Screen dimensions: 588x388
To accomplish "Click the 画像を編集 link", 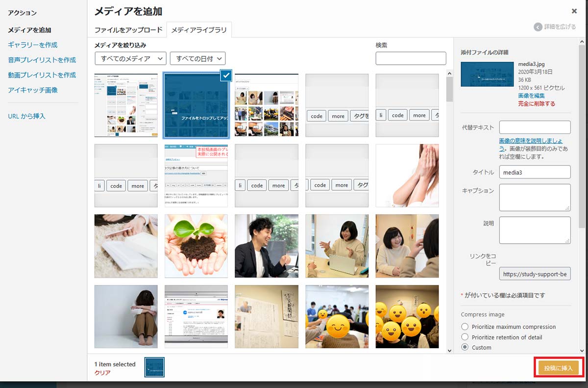I will click(x=531, y=96).
